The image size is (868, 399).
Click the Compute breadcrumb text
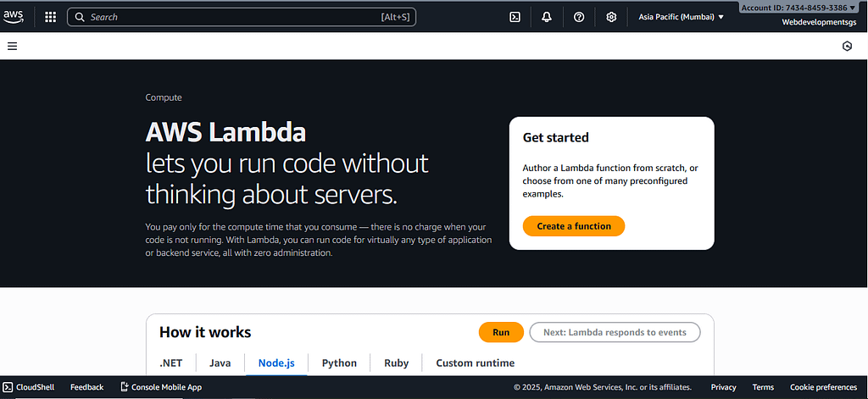[164, 97]
